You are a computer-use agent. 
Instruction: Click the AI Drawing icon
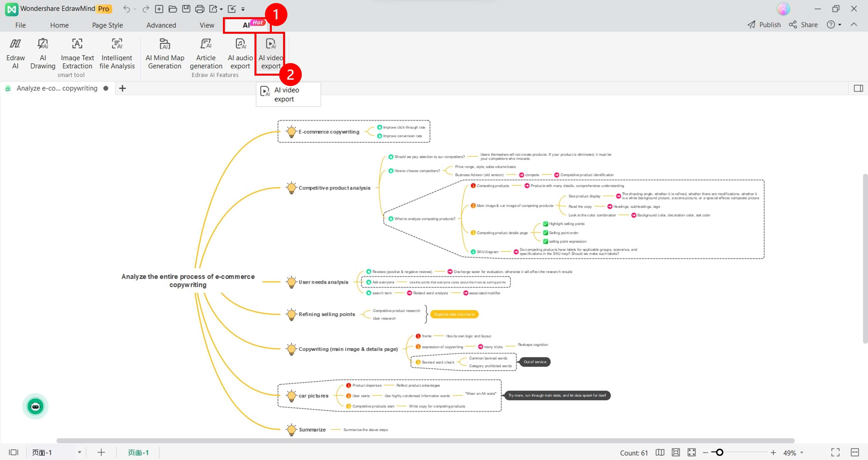(43, 44)
